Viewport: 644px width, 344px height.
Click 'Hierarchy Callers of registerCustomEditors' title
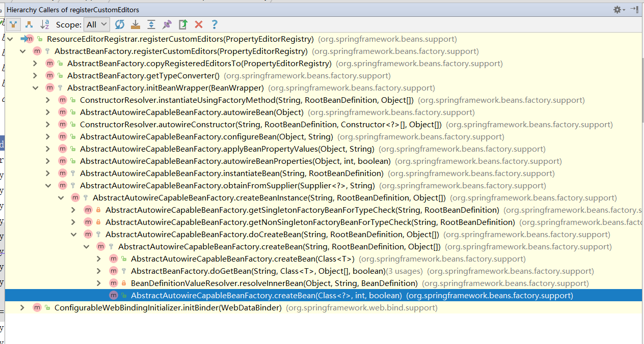point(73,10)
